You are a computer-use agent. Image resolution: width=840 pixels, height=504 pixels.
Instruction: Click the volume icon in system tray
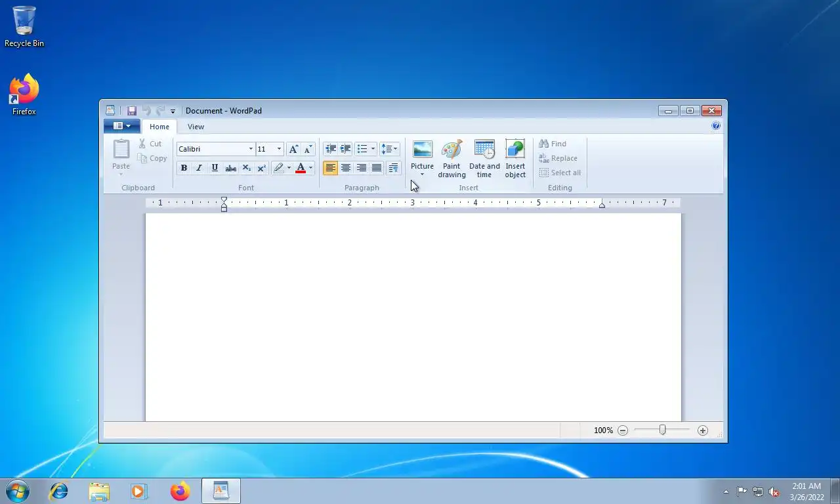point(774,492)
